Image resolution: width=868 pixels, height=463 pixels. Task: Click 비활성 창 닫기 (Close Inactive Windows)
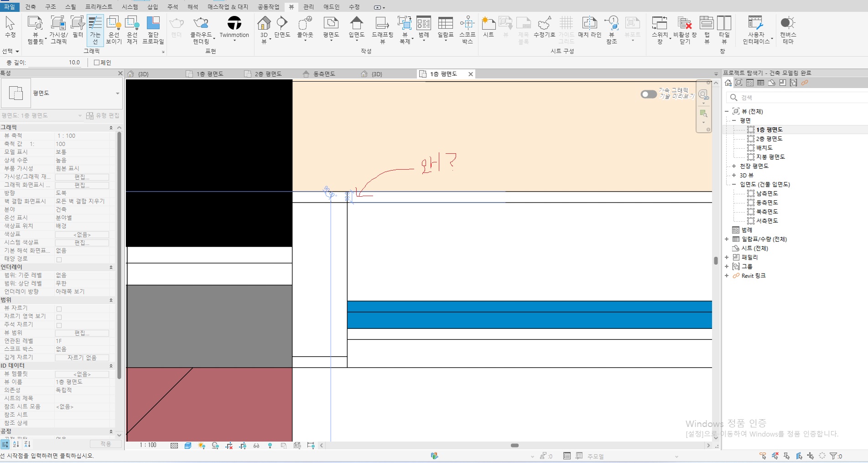pos(685,30)
